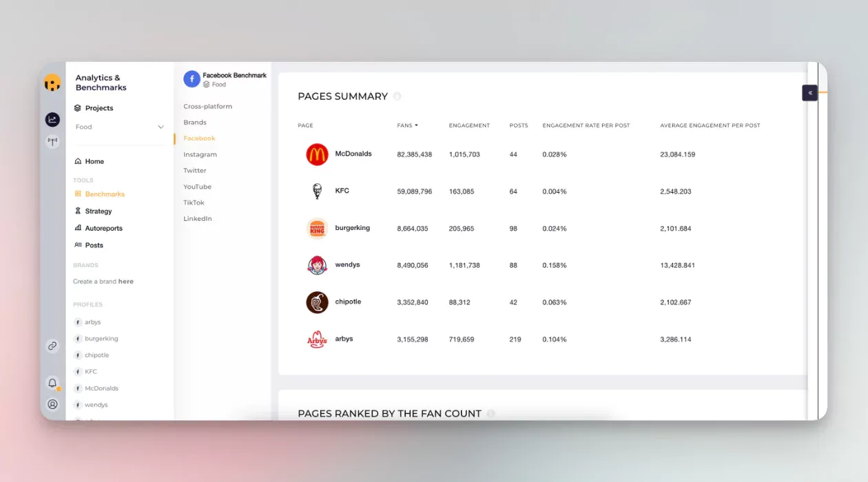Click Facebook icon next to KFC profile

(x=78, y=372)
